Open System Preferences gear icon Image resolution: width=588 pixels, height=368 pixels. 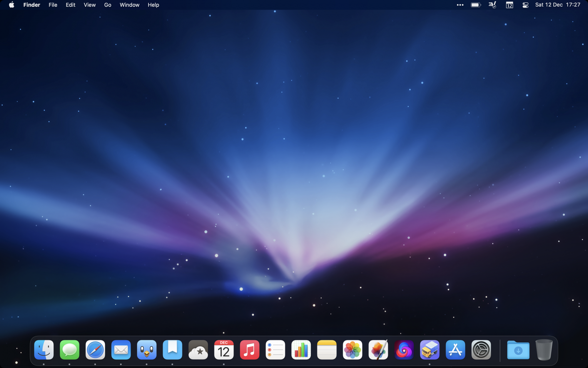[x=481, y=350]
